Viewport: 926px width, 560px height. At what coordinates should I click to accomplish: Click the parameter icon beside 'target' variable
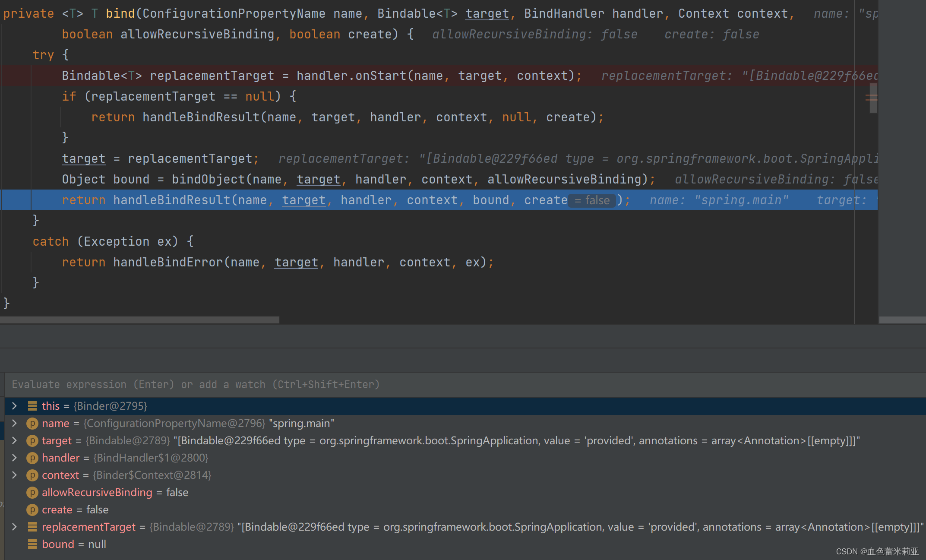click(32, 441)
